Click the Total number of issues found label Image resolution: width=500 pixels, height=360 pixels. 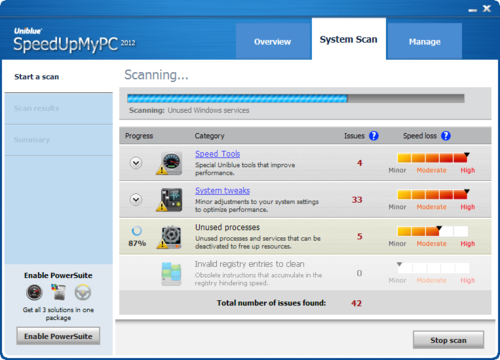(x=271, y=303)
